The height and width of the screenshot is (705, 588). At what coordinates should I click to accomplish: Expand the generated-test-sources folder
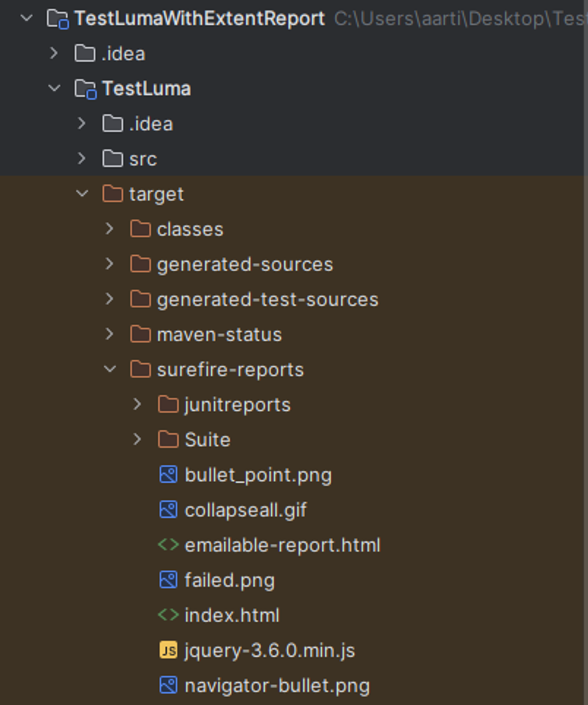[x=110, y=299]
